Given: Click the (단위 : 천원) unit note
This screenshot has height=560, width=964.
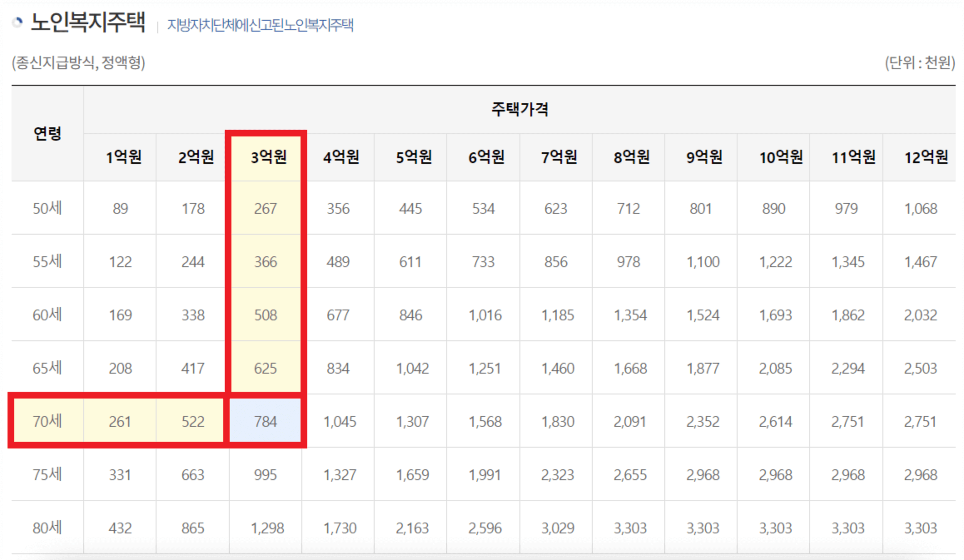Looking at the screenshot, I should [920, 63].
